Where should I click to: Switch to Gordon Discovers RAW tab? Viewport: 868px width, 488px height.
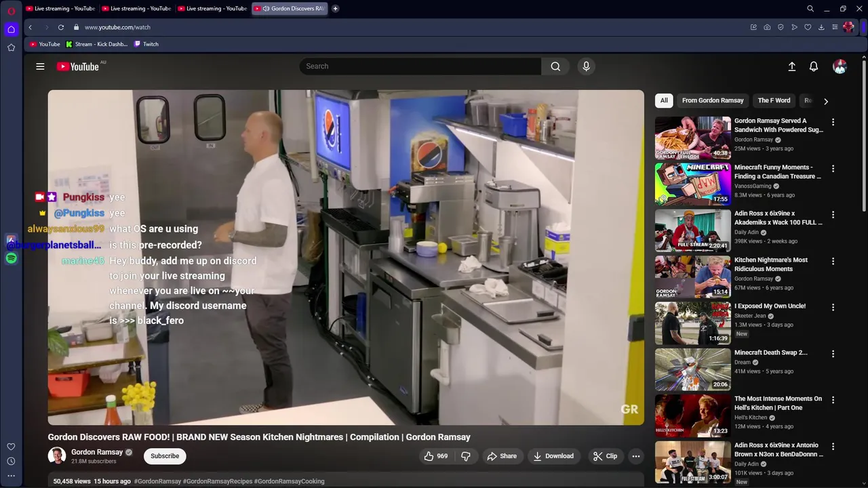[x=290, y=9]
